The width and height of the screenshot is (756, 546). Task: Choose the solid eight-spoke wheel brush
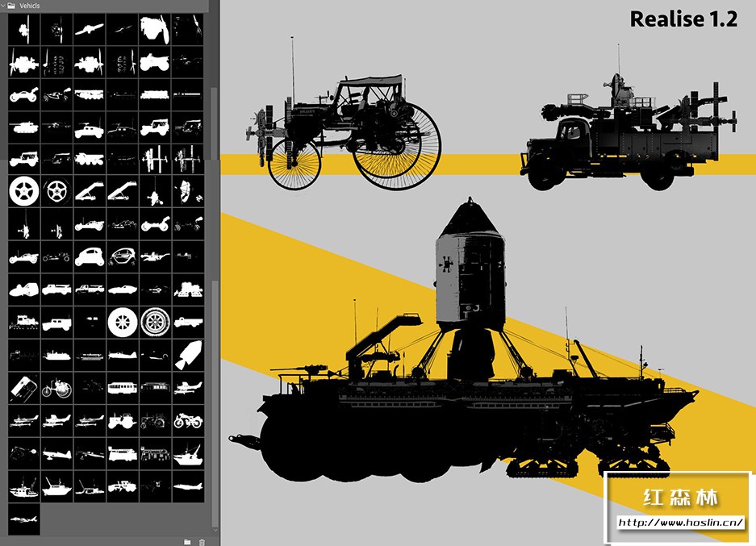(122, 323)
